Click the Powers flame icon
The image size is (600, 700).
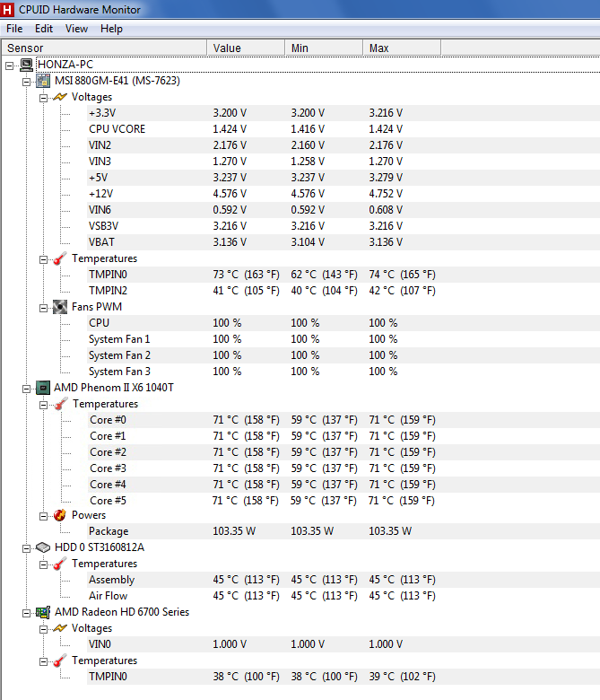[x=60, y=515]
